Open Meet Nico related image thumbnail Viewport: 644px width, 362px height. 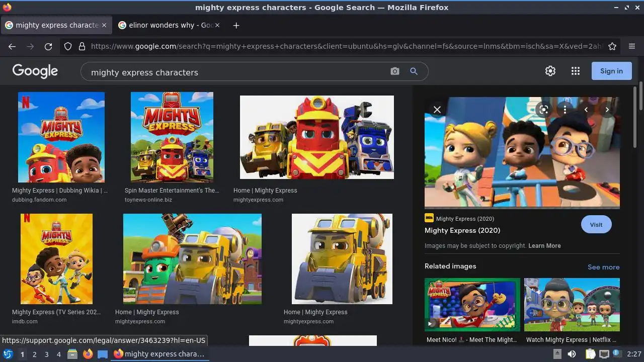coord(472,305)
